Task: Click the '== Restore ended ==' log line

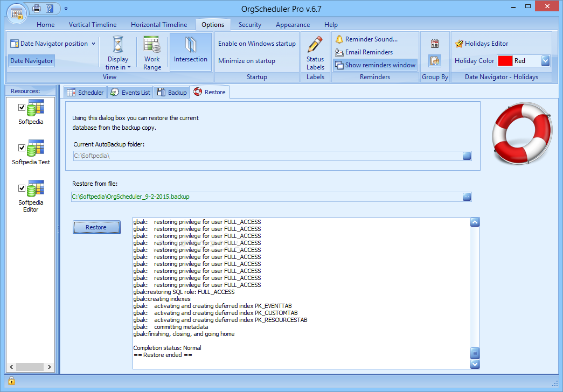Action: pyautogui.click(x=163, y=355)
